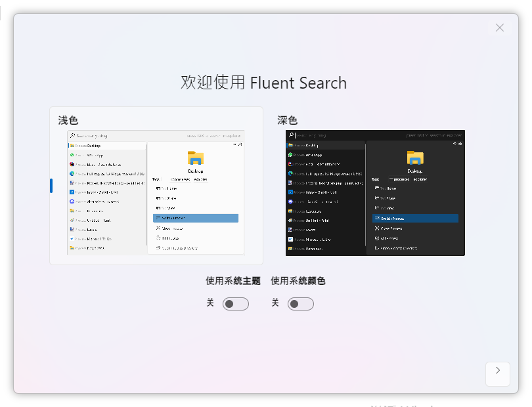This screenshot has width=532, height=407.
Task: Choose the 深色 dark theme preview
Action: click(x=375, y=192)
